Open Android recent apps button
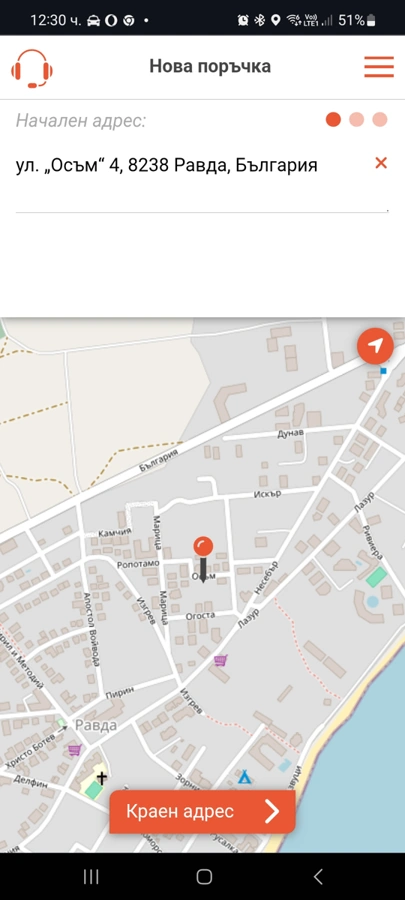The height and width of the screenshot is (900, 405). click(x=91, y=876)
